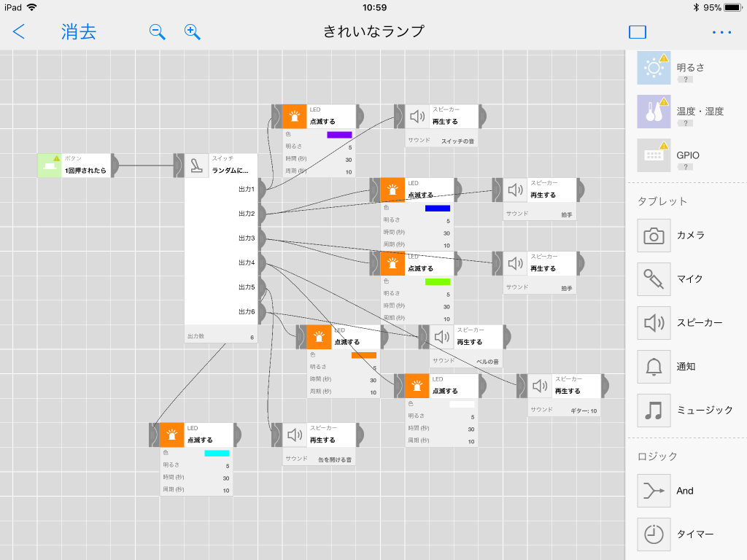Pick the blue color swatch
This screenshot has height=560, width=747.
coord(438,208)
